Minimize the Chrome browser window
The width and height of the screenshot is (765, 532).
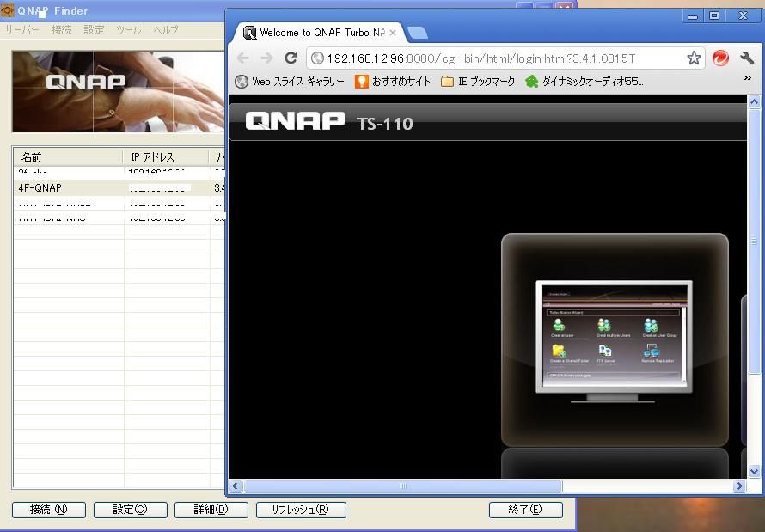coord(692,15)
